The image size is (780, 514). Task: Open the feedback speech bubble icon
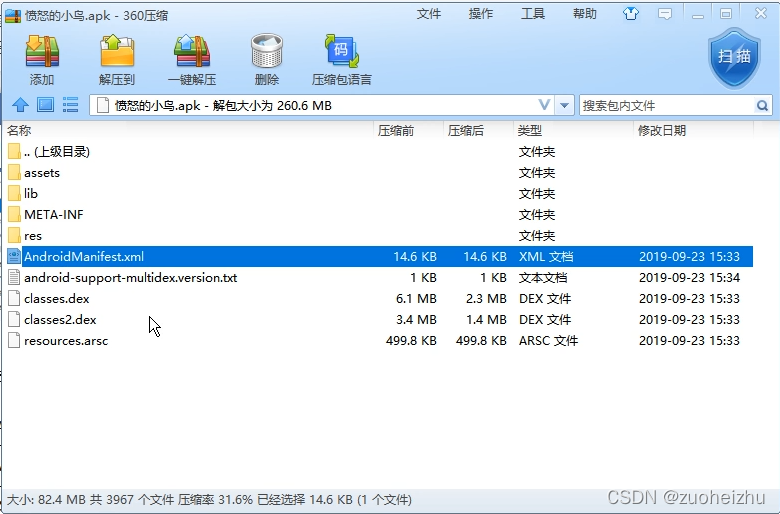pos(665,14)
